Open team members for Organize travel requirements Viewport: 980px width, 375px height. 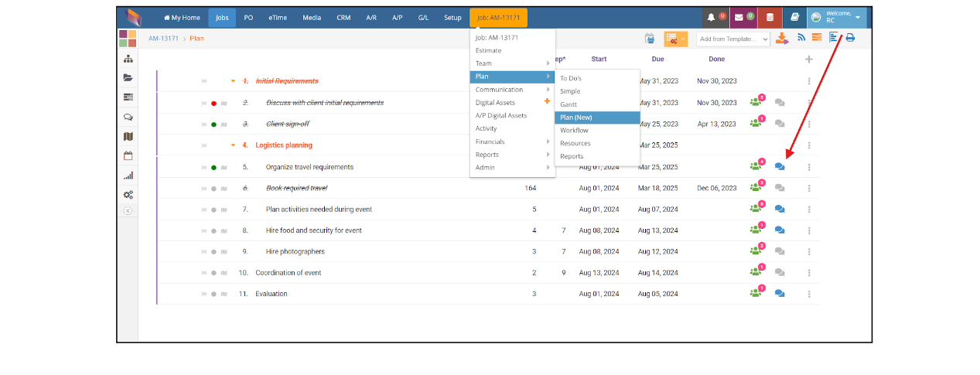coord(756,165)
